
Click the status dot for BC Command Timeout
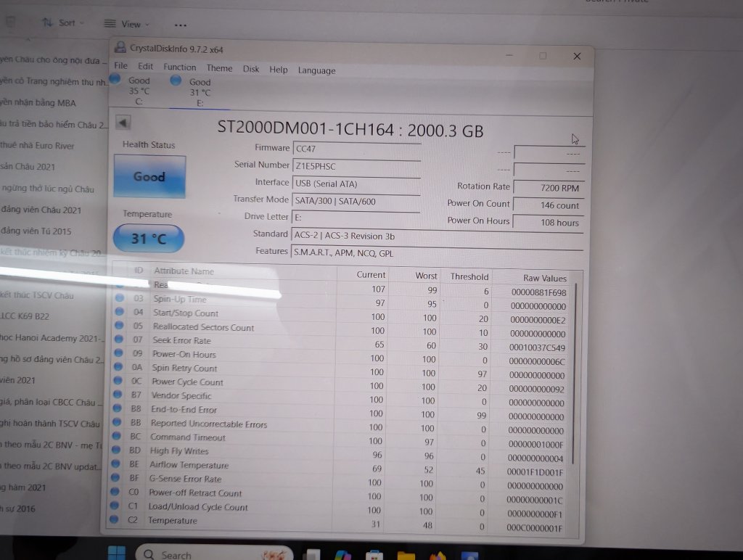(115, 435)
